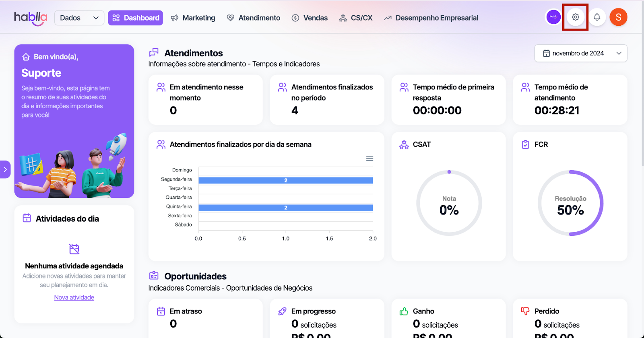Select the Dashboard button

[x=136, y=18]
